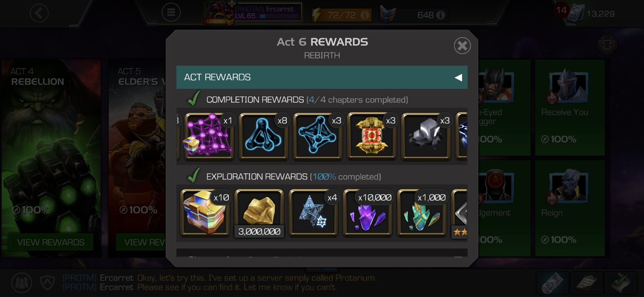Tap the 3,000,000 gold reward item

click(x=259, y=213)
